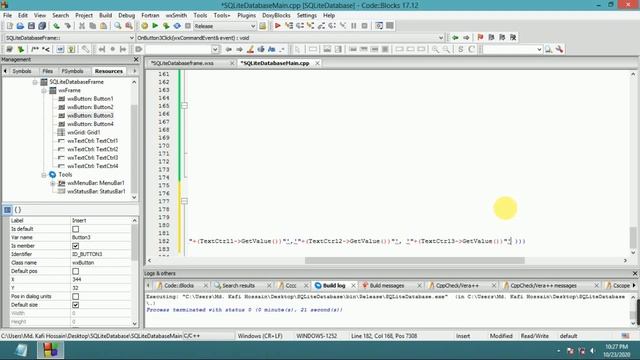Switch to the SQLiteDatabaseframe.wxs tab
This screenshot has height=360, width=640.
(x=182, y=63)
